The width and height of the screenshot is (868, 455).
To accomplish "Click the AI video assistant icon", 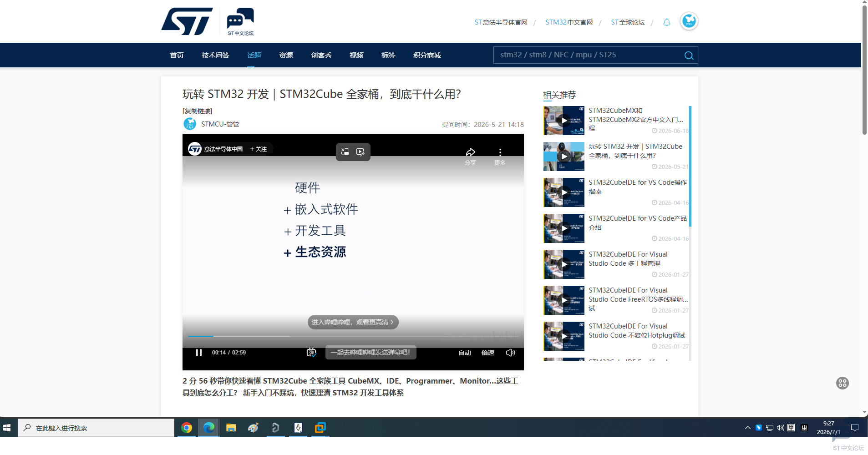I will [x=360, y=152].
